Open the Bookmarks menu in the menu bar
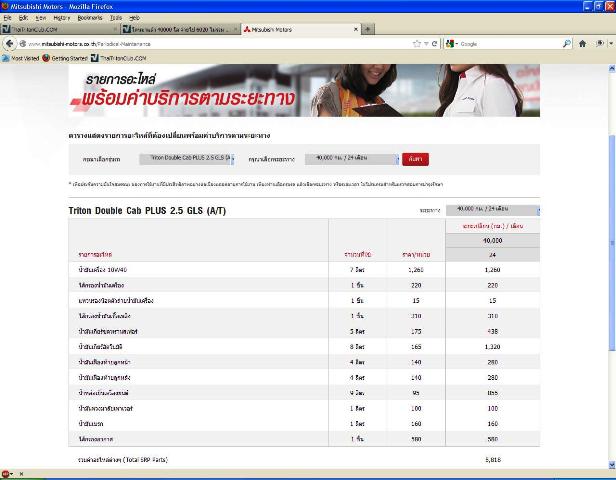Viewport: 616px width, 480px height. [x=90, y=18]
